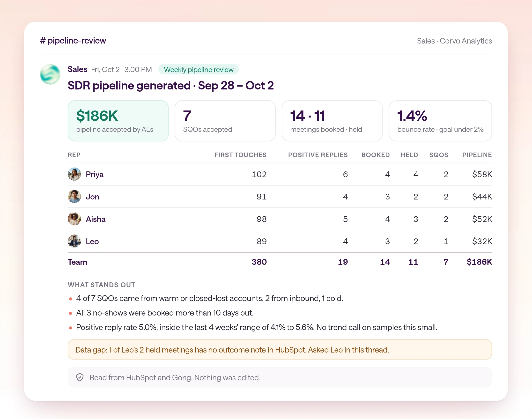Click the Weekly pipeline review tag

(198, 69)
